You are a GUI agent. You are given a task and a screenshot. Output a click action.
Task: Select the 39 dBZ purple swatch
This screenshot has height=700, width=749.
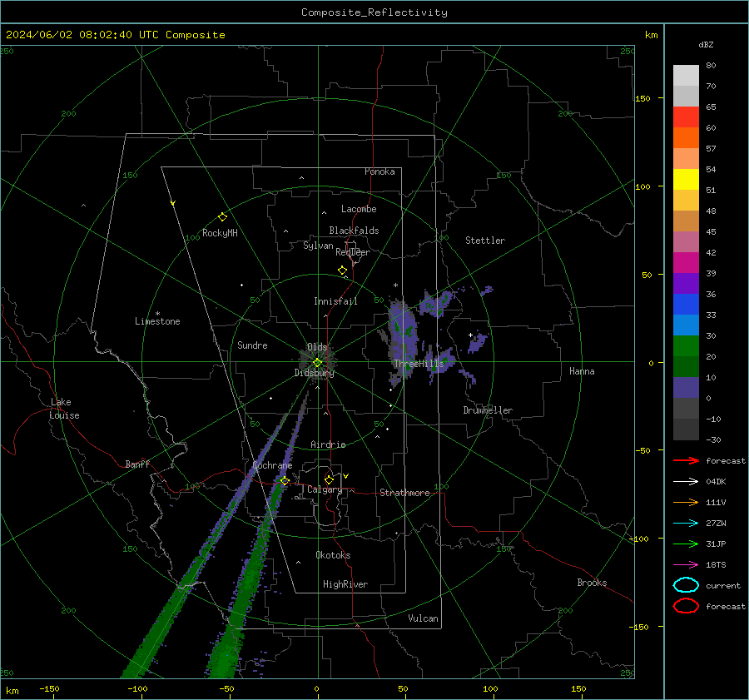coord(686,283)
